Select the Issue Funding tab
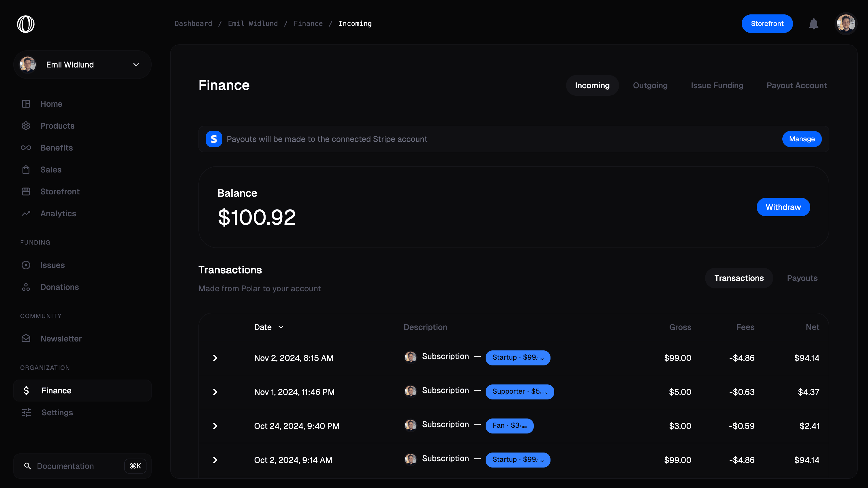 pos(717,85)
